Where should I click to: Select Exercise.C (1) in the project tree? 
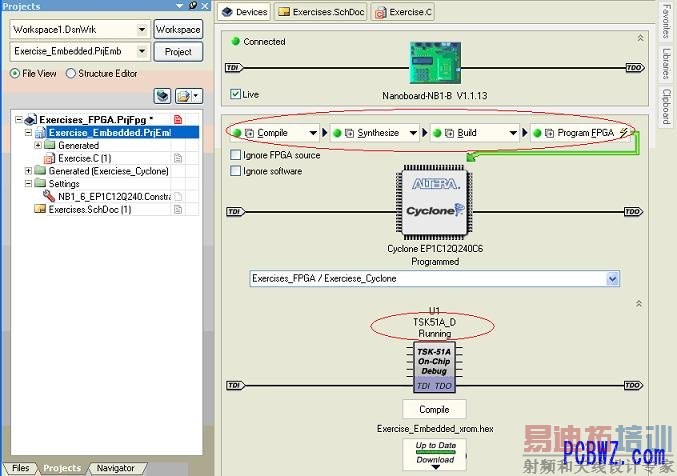click(x=84, y=158)
